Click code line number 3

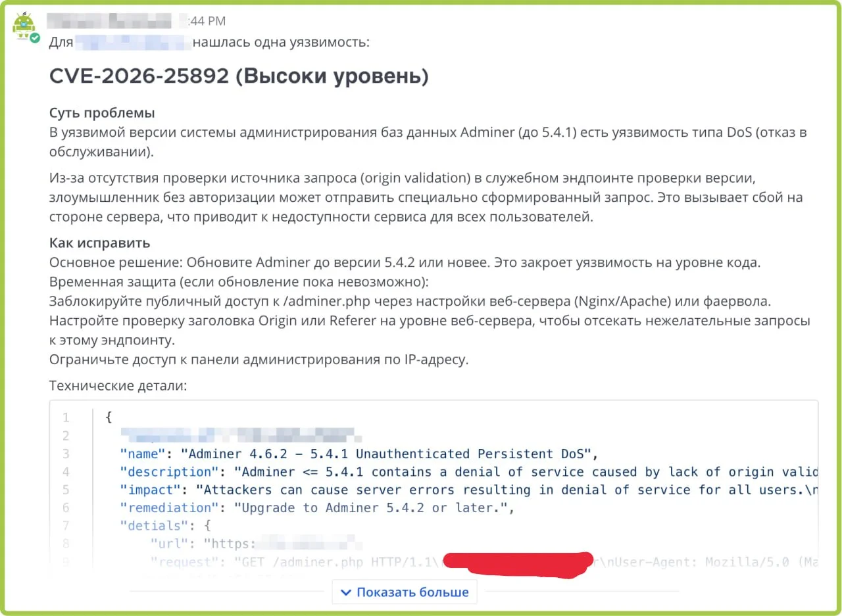pos(66,454)
